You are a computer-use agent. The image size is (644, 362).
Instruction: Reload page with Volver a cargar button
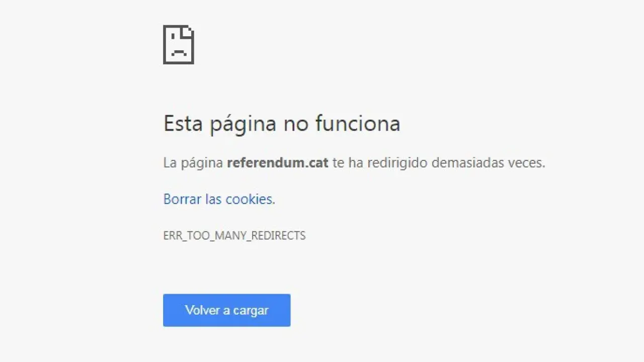point(226,310)
